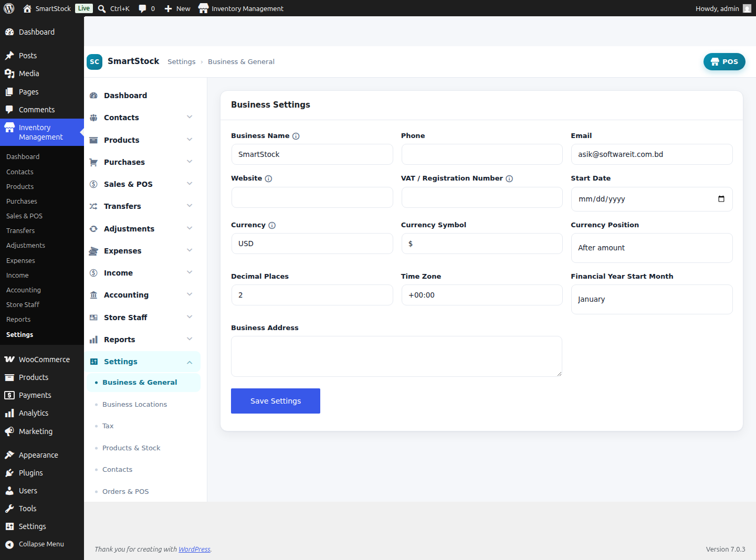Click New in the admin bar
This screenshot has width=756, height=560.
pos(177,8)
